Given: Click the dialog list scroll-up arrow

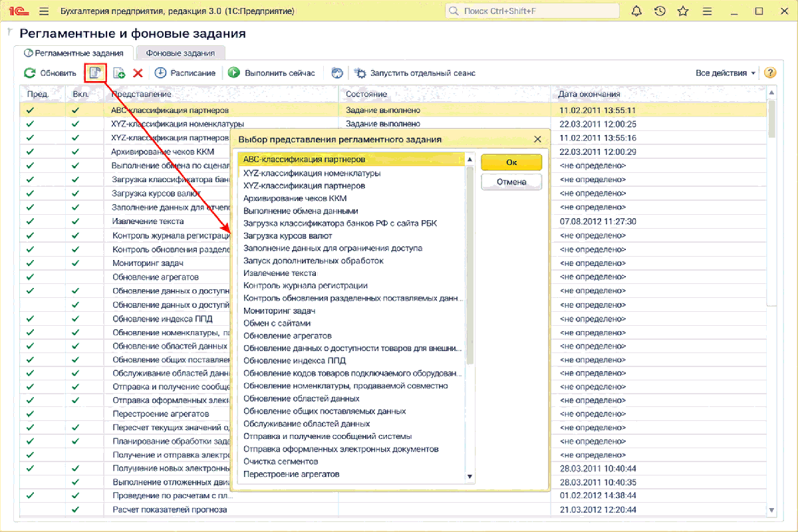Looking at the screenshot, I should [469, 160].
